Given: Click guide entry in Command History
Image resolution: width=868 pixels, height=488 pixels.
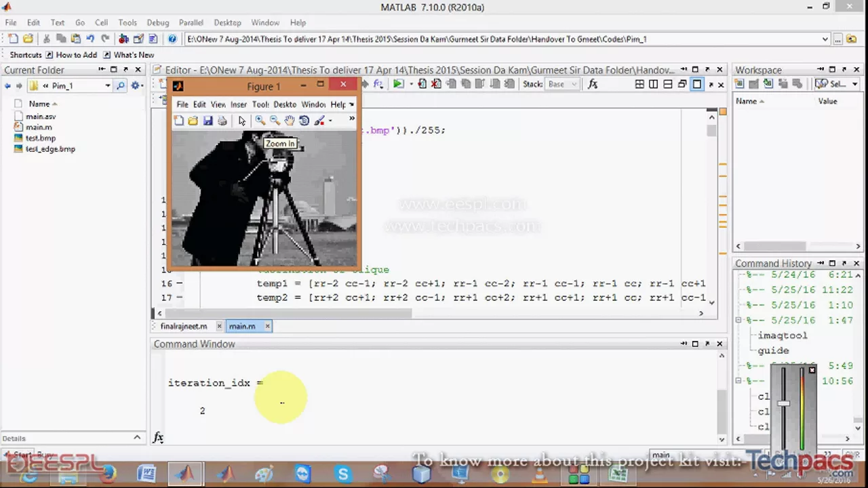Looking at the screenshot, I should pos(773,351).
